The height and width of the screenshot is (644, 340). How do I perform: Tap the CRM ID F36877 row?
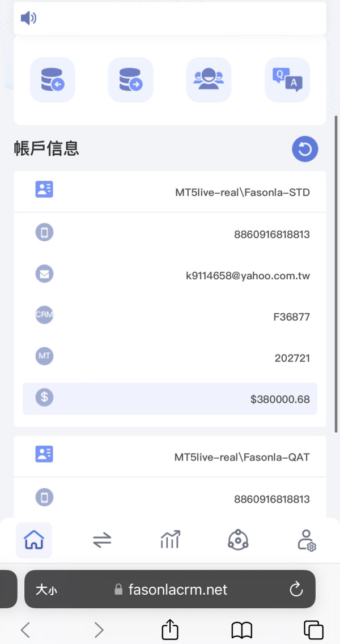tap(170, 317)
